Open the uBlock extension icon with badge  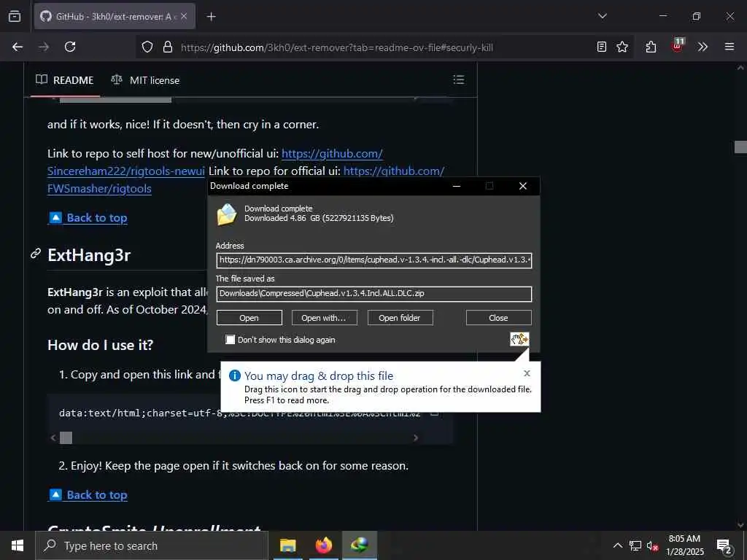(x=677, y=45)
